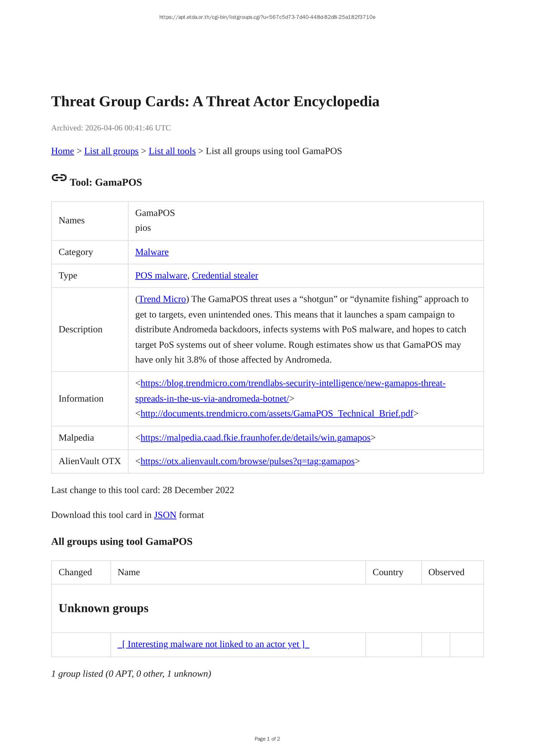Click the Country column header
The width and height of the screenshot is (535, 756).
pos(388,573)
